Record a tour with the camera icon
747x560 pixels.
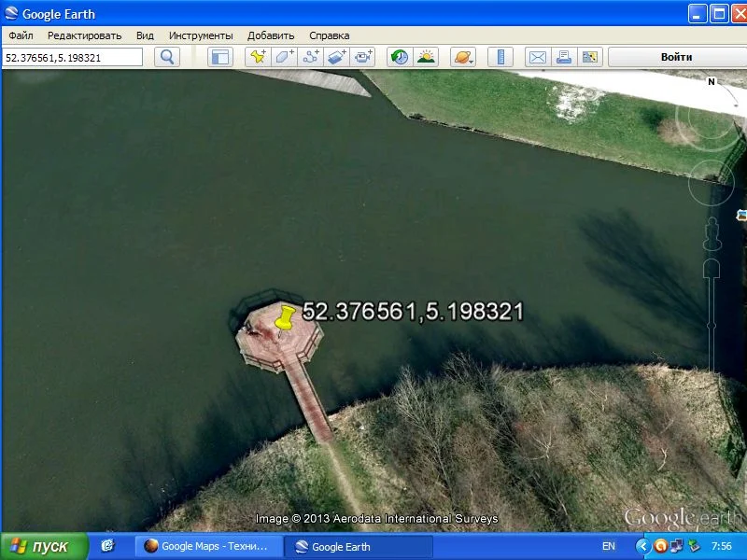coord(363,57)
